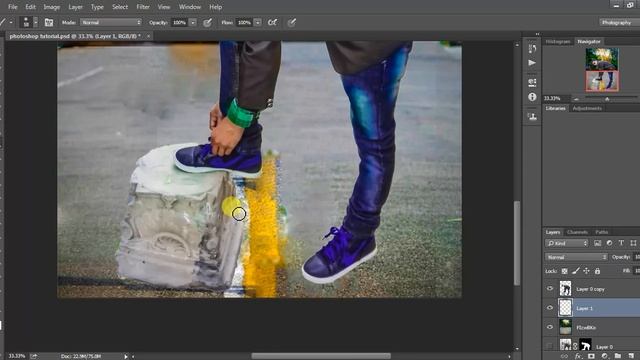The image size is (640, 360).
Task: Toggle lock transparent pixels
Action: (564, 271)
